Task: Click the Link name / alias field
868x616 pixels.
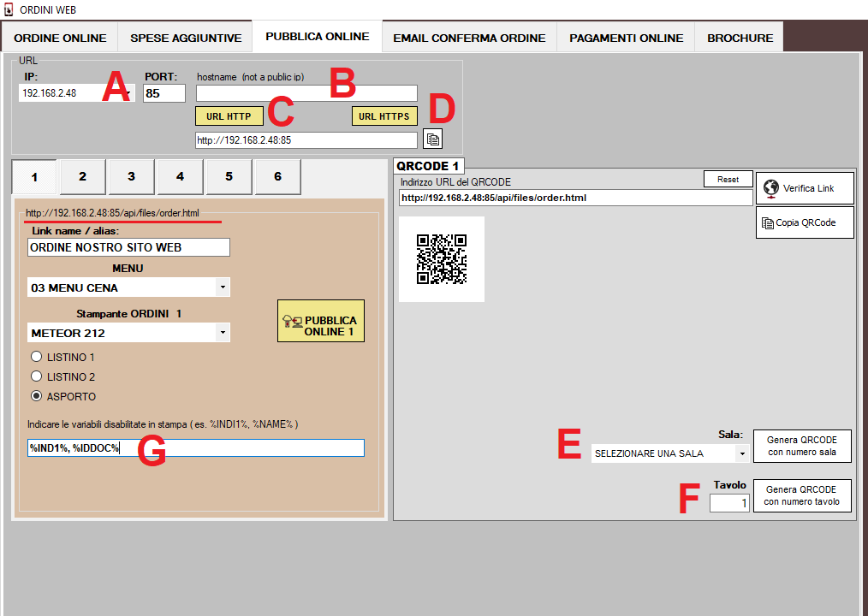Action: (x=128, y=247)
